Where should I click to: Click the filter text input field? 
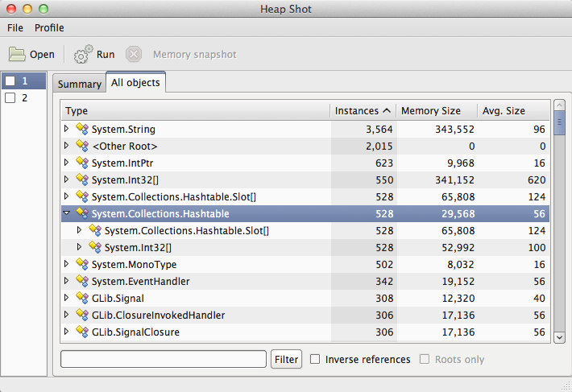[163, 359]
